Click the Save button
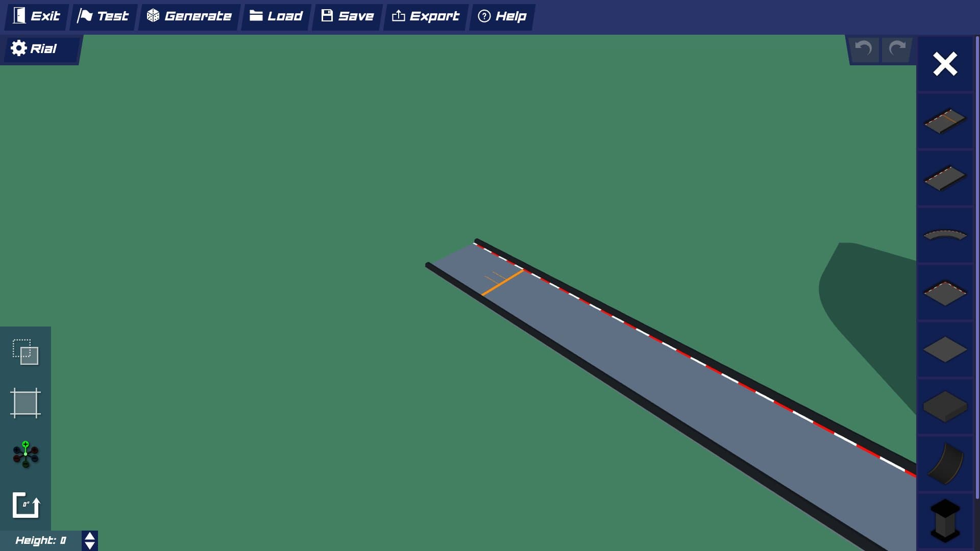The image size is (980, 551). coord(348,16)
